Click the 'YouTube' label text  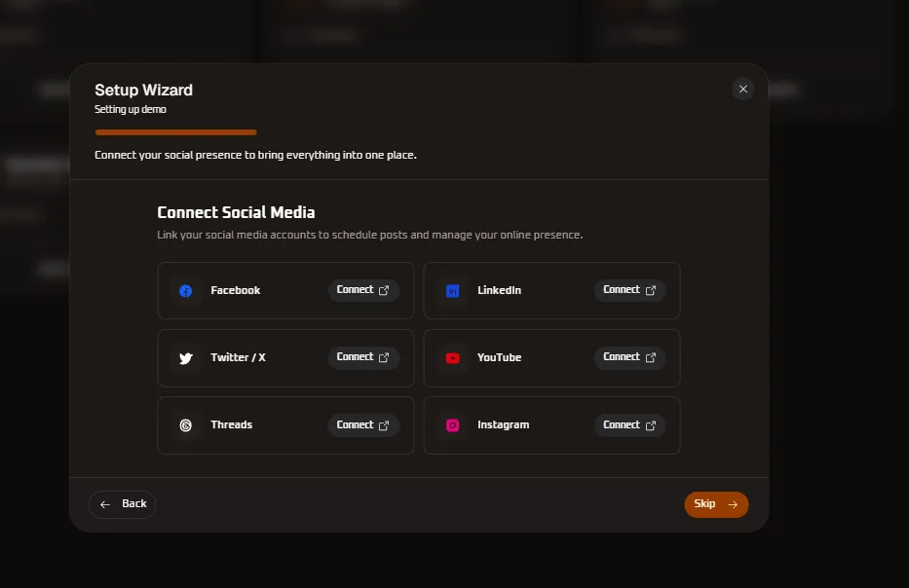click(499, 357)
